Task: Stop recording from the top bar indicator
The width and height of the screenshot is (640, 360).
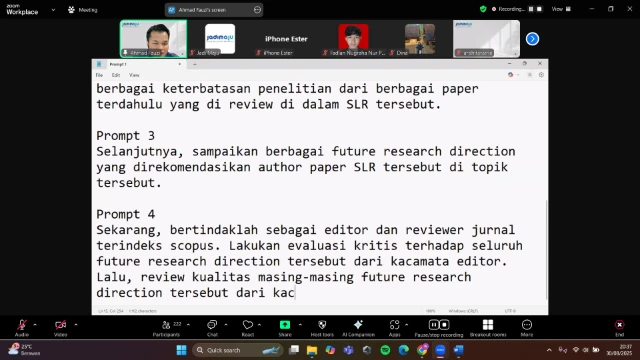Action: (x=539, y=9)
